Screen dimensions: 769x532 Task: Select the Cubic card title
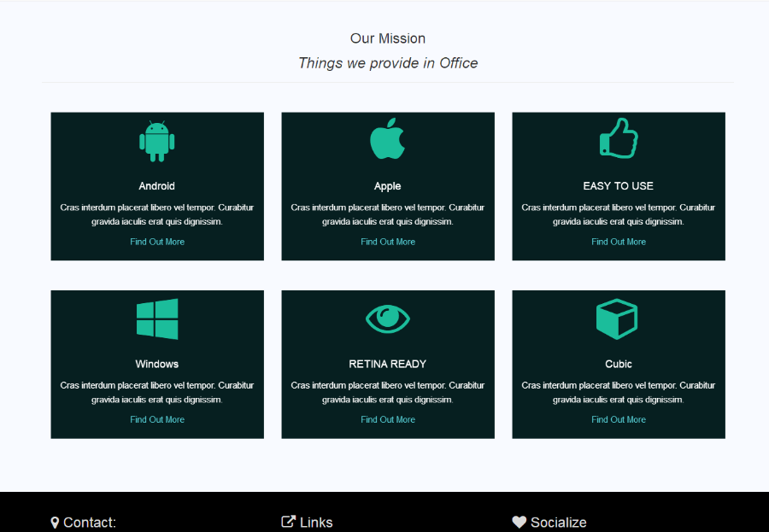coord(619,364)
